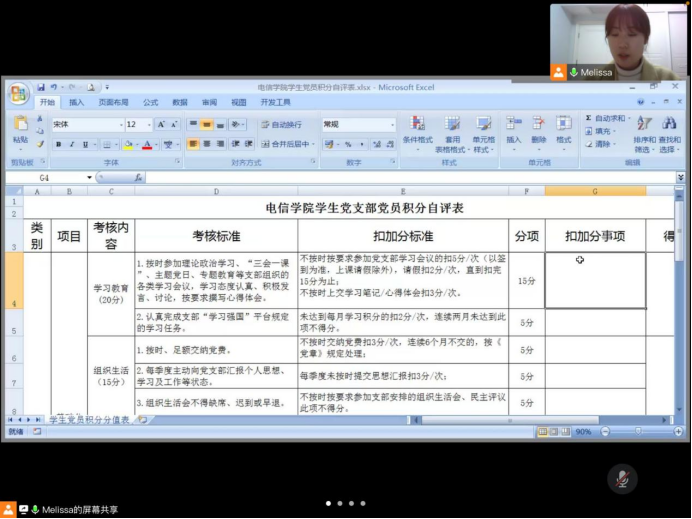Viewport: 692px width, 519px height.
Task: Open the Formulas (公式) ribbon tab
Action: pos(150,102)
